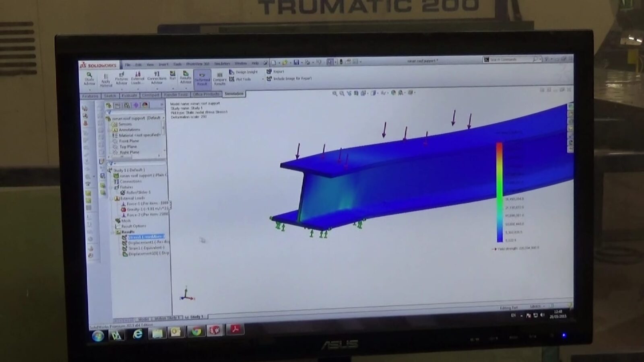Screen dimensions: 644x362
Task: Click Zoom to Fit in view toolbar
Action: [334, 93]
